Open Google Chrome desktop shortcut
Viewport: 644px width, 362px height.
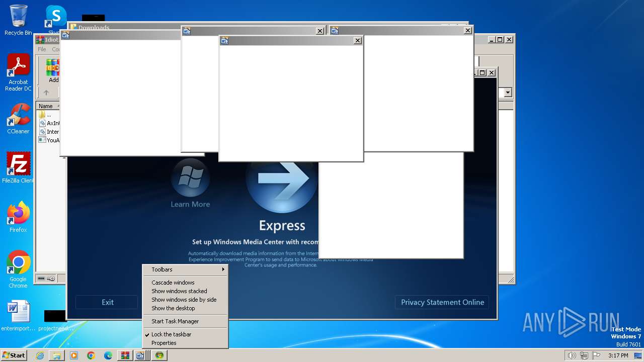18,269
